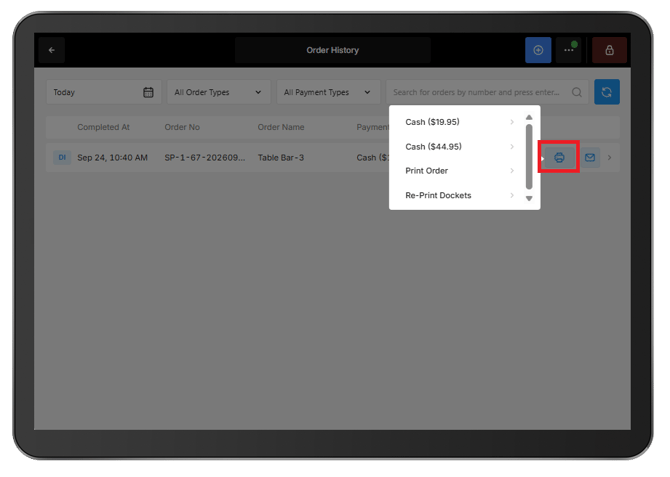This screenshot has width=670, height=477.
Task: Click the Order Name column header
Action: [x=281, y=127]
